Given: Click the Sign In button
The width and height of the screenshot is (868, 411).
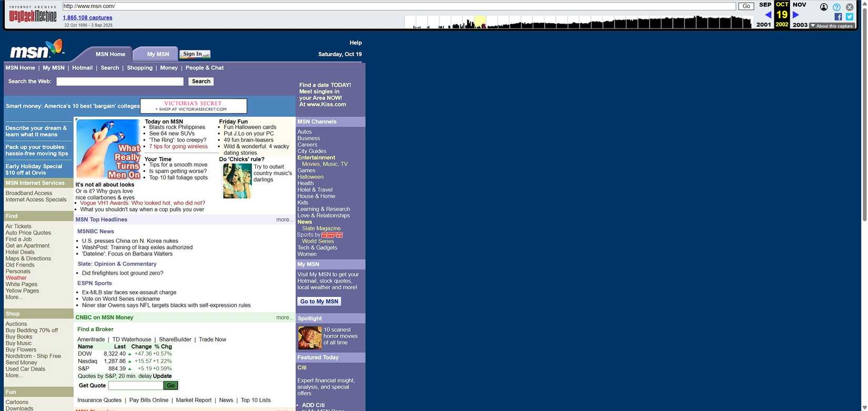Looking at the screenshot, I should coord(195,54).
